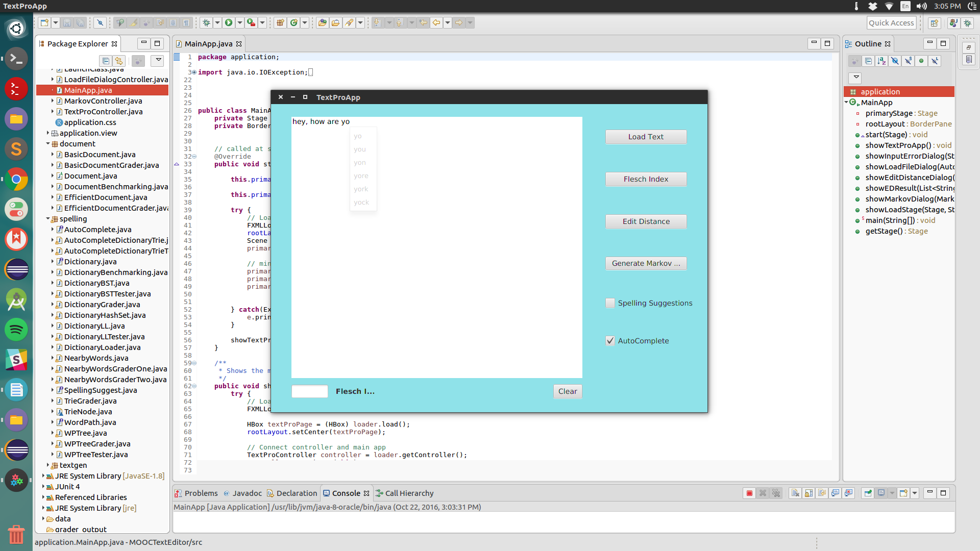Open the Call Hierarchy tab

tap(404, 493)
